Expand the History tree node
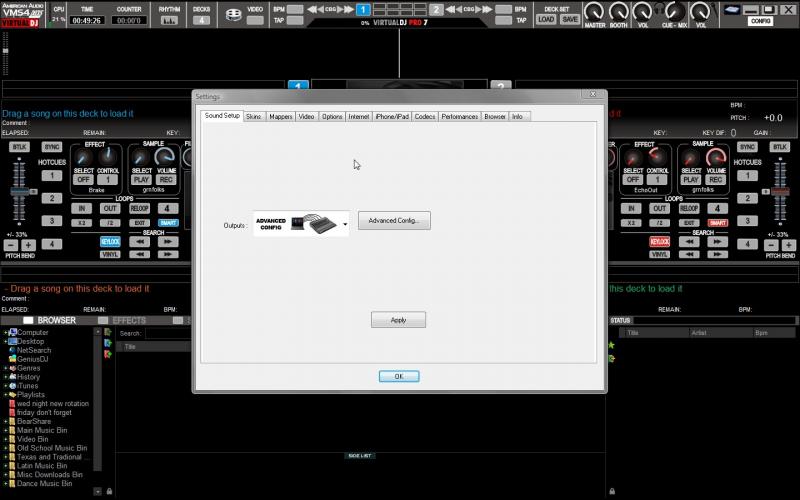Screen dimensions: 800x500 [6, 377]
